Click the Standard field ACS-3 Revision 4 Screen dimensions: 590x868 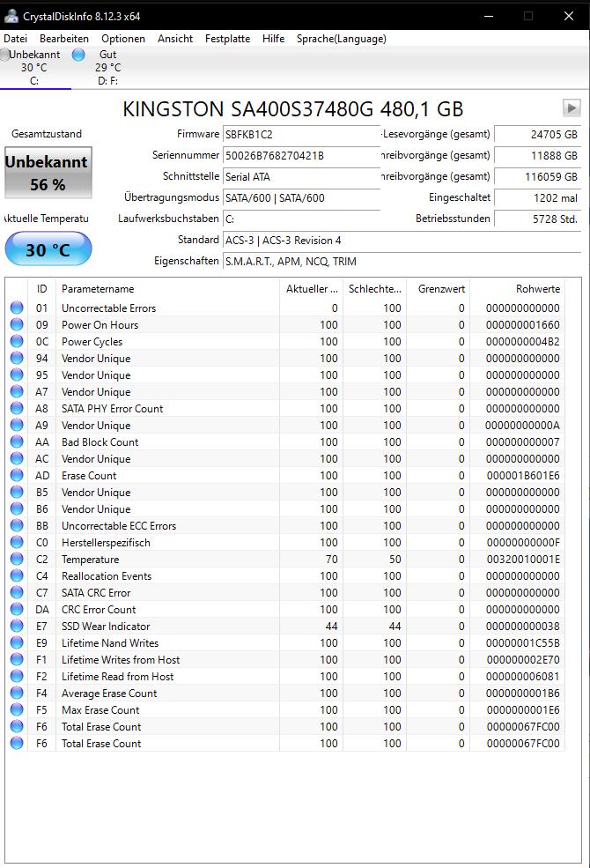tap(402, 241)
